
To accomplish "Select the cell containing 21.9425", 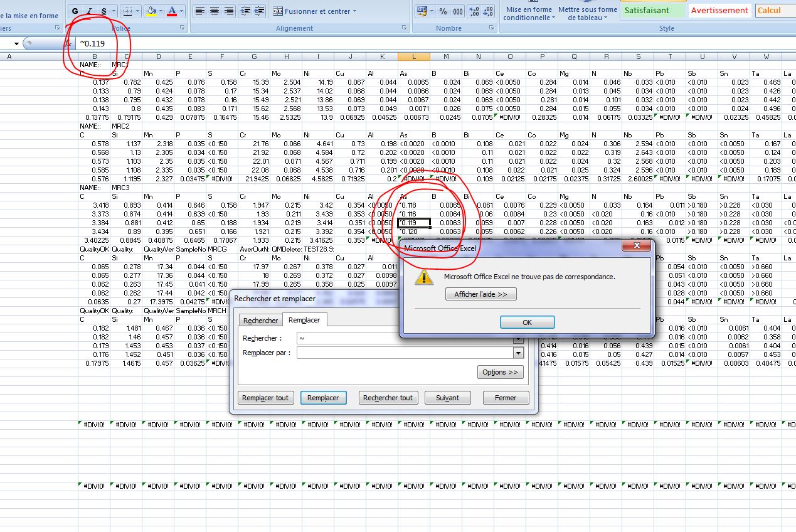I will tap(254, 179).
